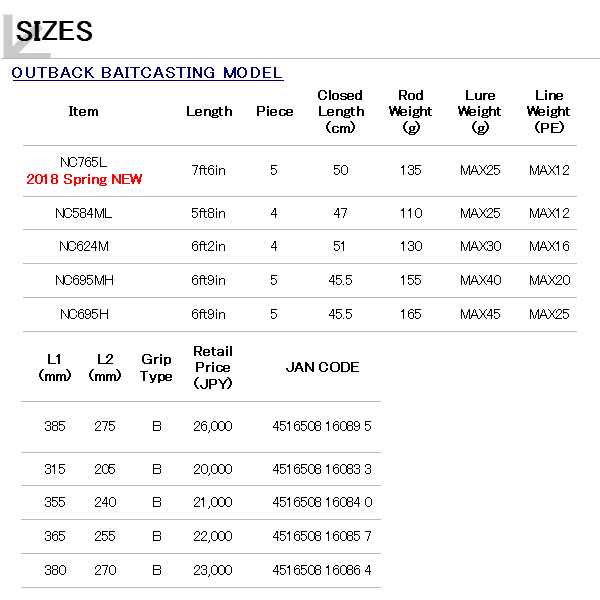Click JAN code 4516508 16083 3
The image size is (600, 600).
point(322,469)
